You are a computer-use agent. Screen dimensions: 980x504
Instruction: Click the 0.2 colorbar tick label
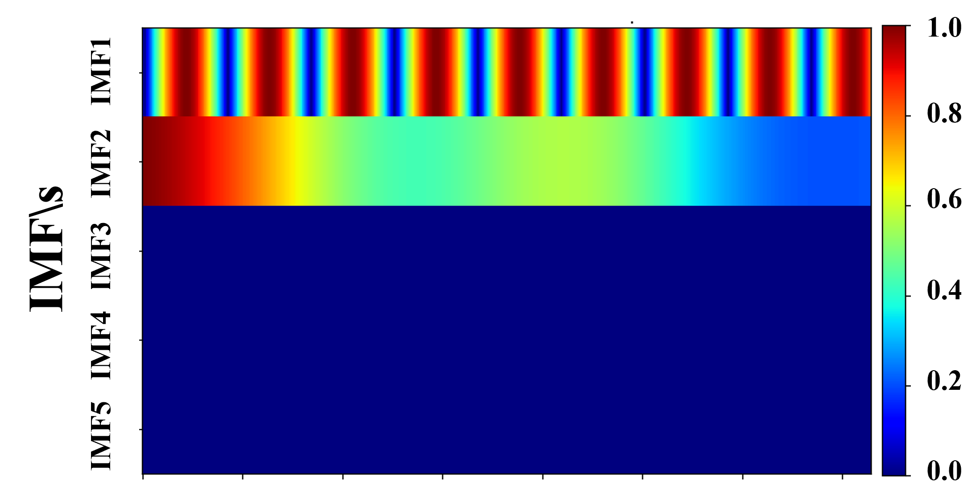tap(944, 381)
